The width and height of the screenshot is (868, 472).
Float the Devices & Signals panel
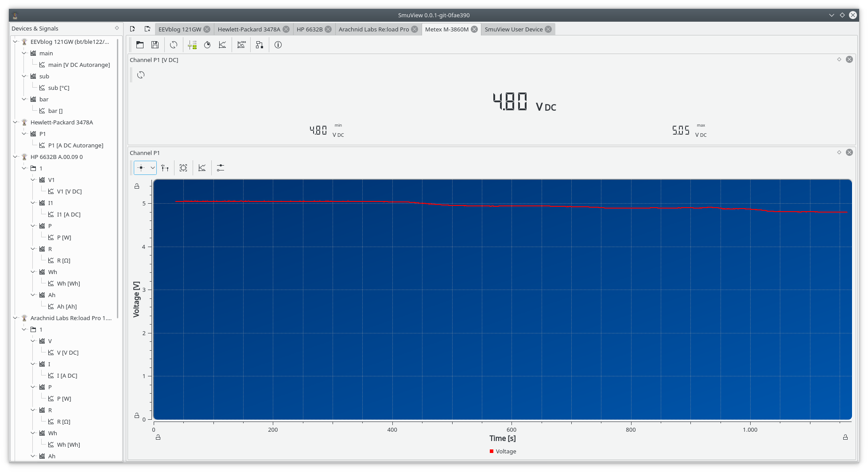[x=117, y=28]
